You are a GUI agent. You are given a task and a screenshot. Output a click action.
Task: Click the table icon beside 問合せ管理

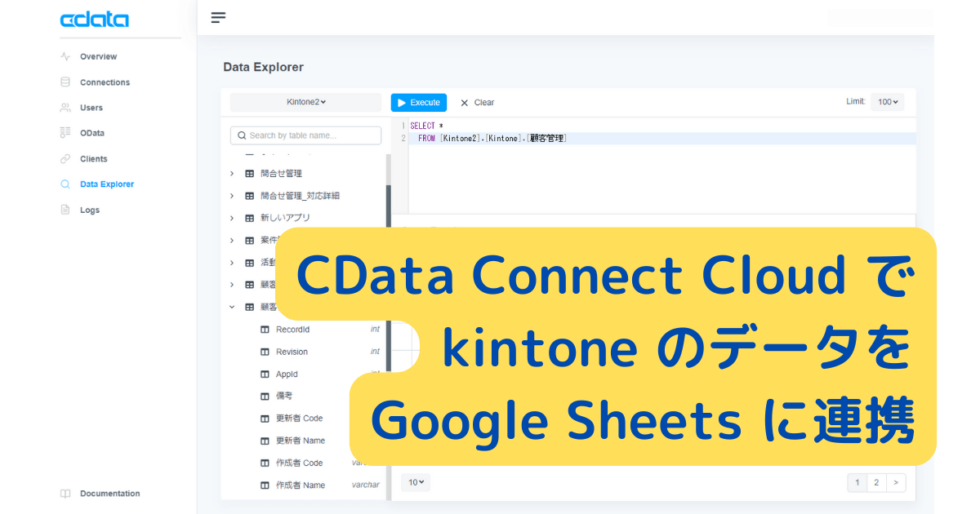pyautogui.click(x=250, y=174)
